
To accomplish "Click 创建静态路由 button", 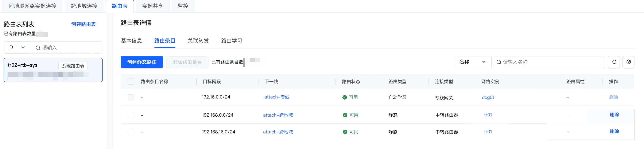I will point(142,62).
